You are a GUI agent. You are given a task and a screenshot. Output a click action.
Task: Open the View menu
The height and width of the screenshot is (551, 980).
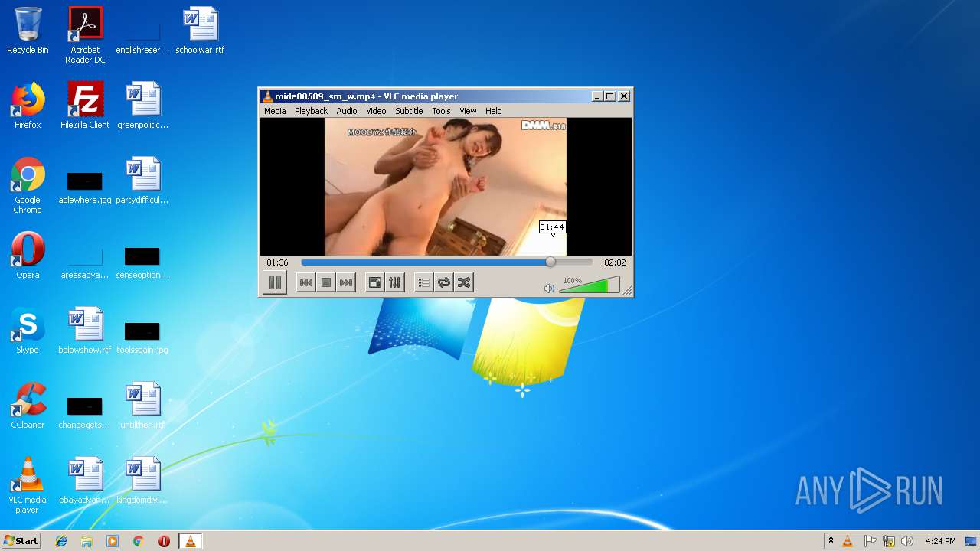[x=468, y=111]
